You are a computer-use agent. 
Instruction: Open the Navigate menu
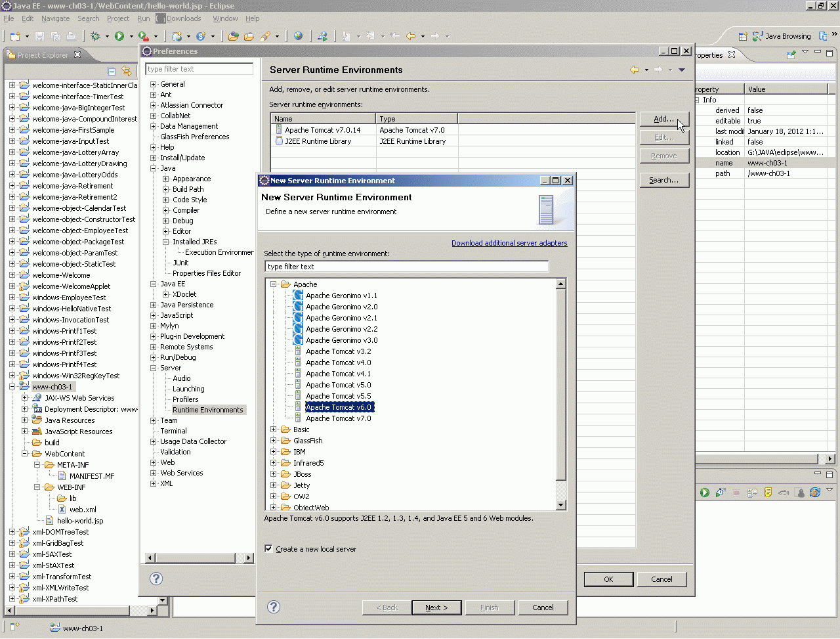point(56,18)
